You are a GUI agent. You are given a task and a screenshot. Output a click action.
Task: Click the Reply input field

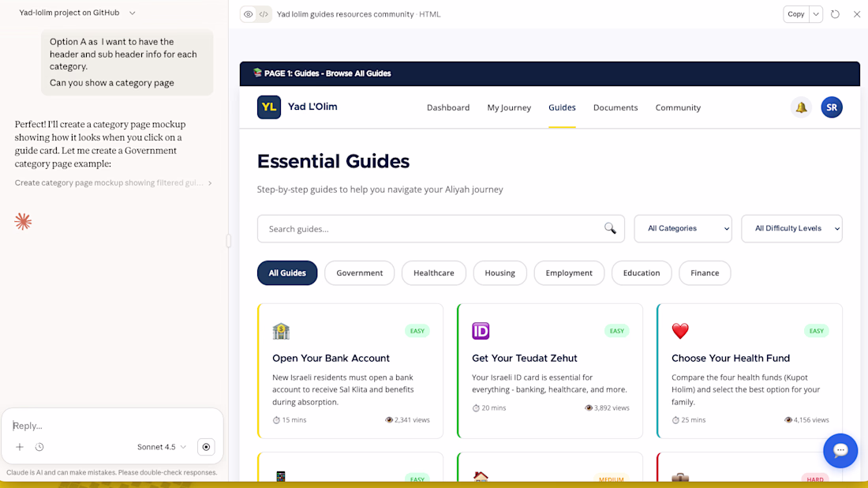(x=112, y=426)
